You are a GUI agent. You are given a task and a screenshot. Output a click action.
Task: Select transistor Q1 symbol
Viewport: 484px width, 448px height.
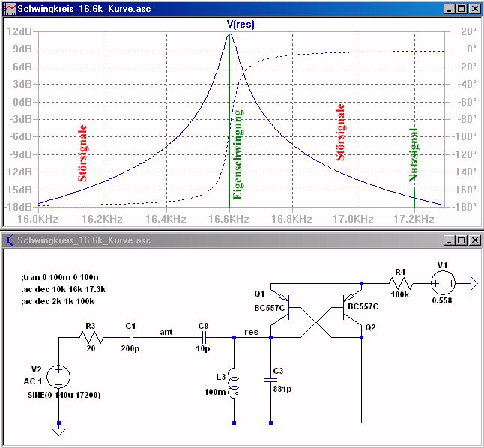[281, 307]
